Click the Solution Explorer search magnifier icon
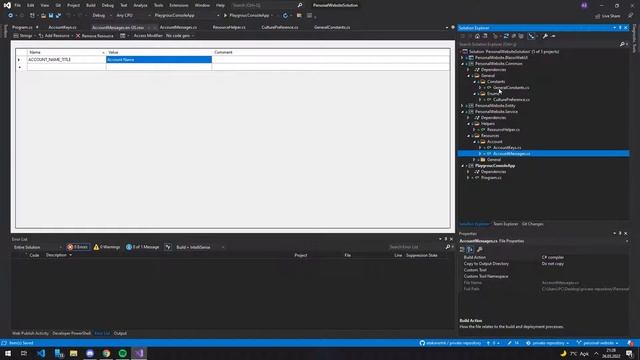 coord(622,44)
